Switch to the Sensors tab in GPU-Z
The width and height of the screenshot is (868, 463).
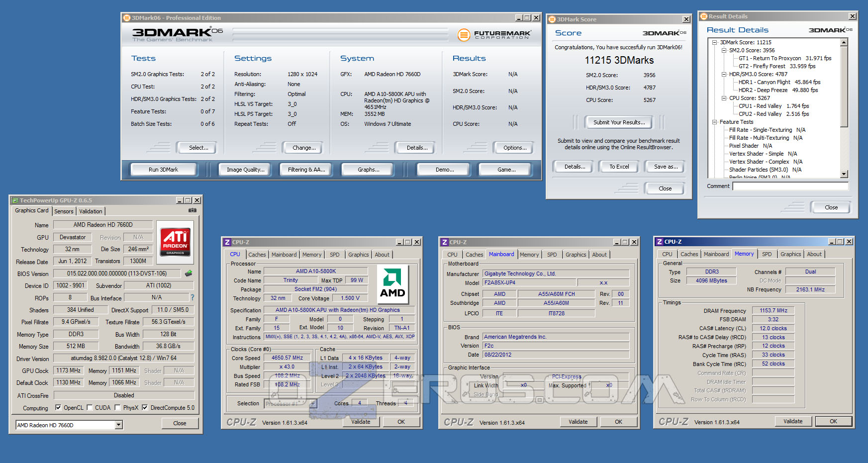coord(64,211)
